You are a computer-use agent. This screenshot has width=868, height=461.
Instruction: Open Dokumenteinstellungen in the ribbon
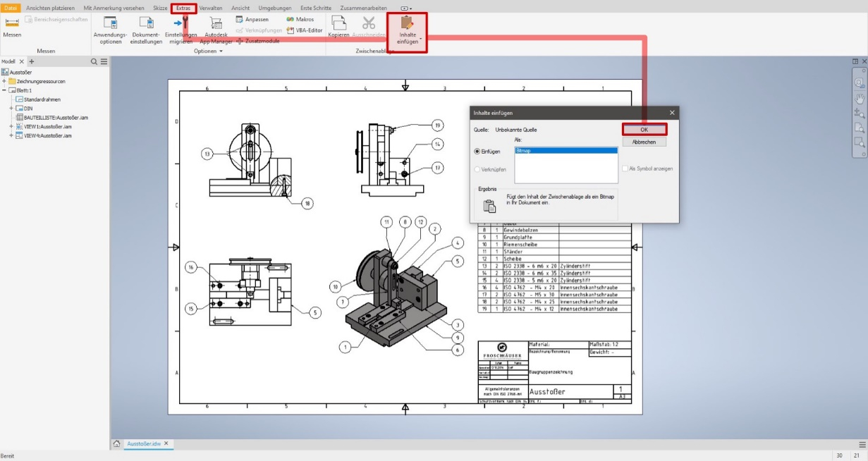tap(147, 30)
